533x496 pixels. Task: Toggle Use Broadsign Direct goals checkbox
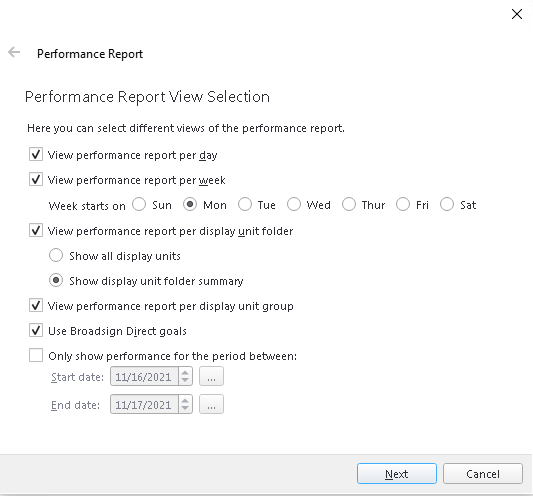click(36, 330)
